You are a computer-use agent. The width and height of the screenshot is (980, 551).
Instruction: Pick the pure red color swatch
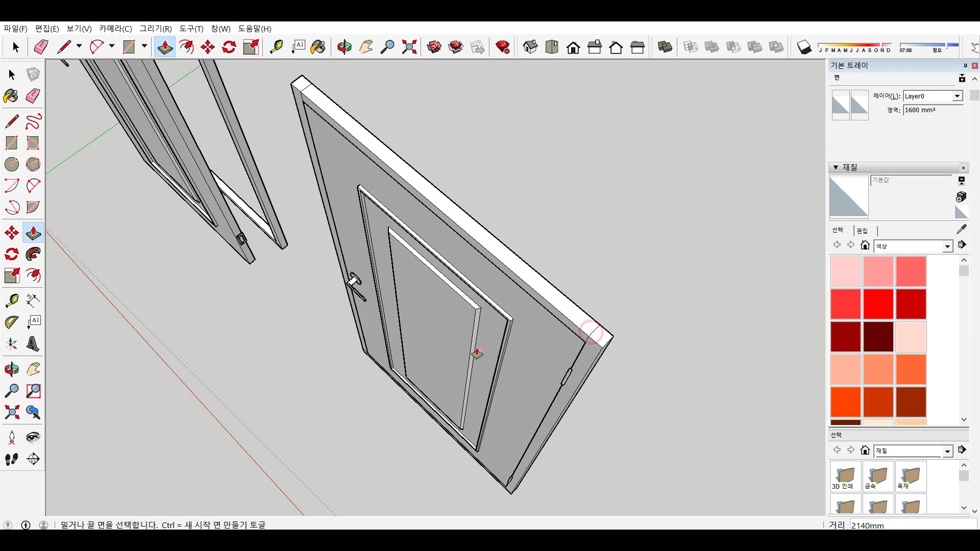click(x=878, y=304)
